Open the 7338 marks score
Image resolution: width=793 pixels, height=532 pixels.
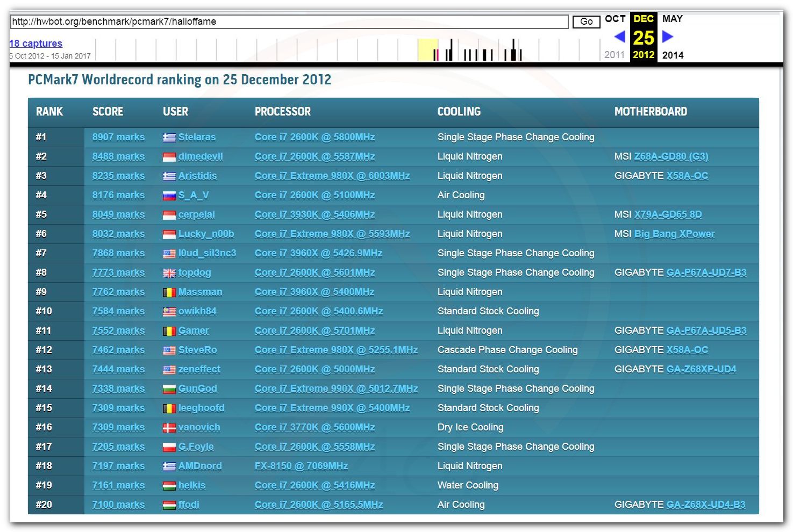pos(118,389)
